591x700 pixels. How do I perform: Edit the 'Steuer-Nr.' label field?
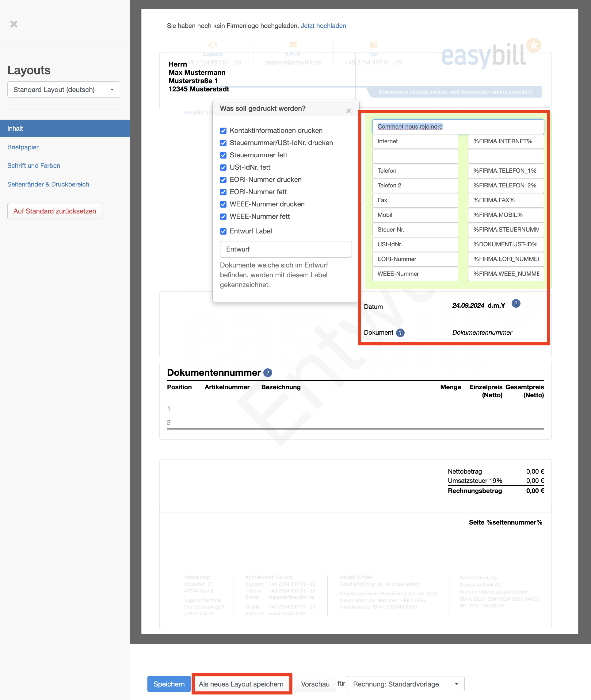415,230
